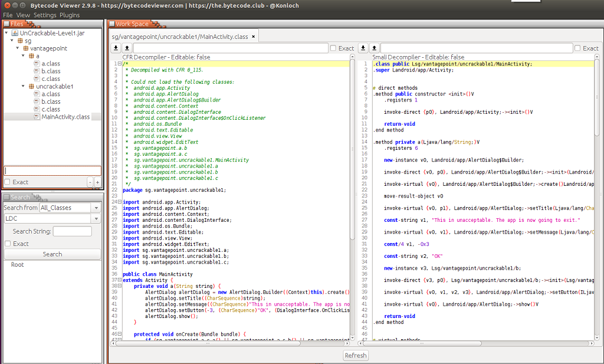Collapse the vantagepoint tree node

[18, 48]
